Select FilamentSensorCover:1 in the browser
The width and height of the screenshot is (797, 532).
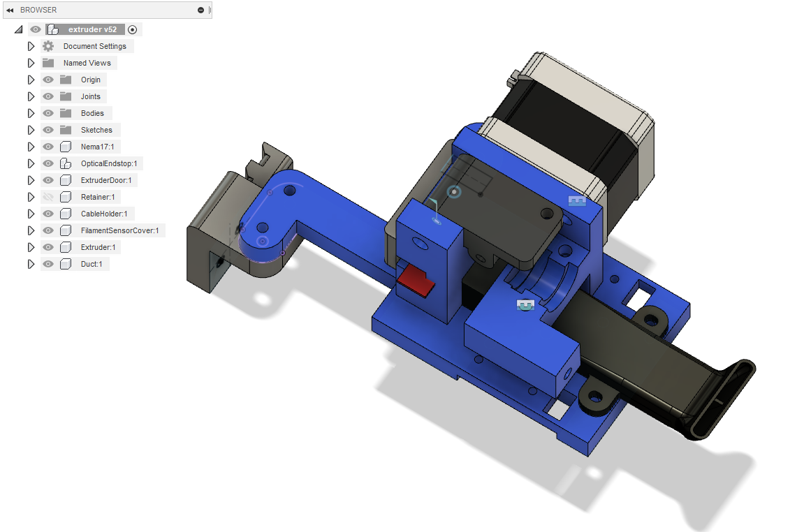(x=119, y=230)
